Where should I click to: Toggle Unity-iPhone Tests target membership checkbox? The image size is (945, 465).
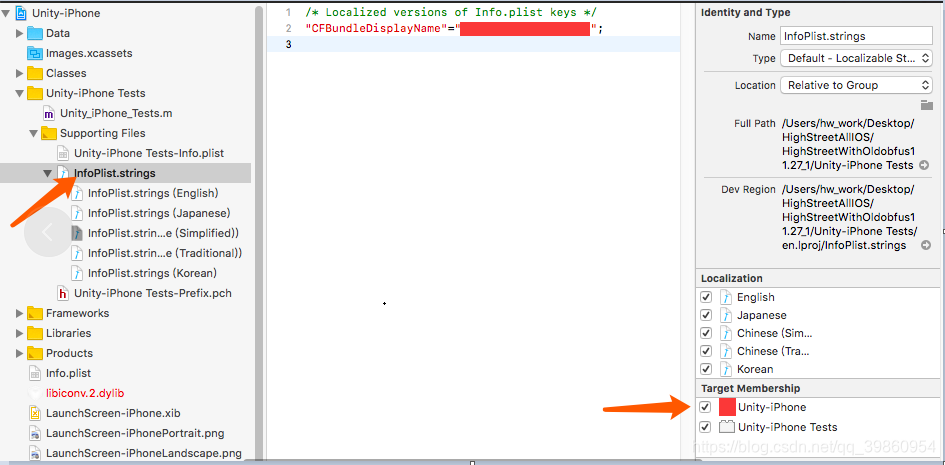tap(705, 427)
